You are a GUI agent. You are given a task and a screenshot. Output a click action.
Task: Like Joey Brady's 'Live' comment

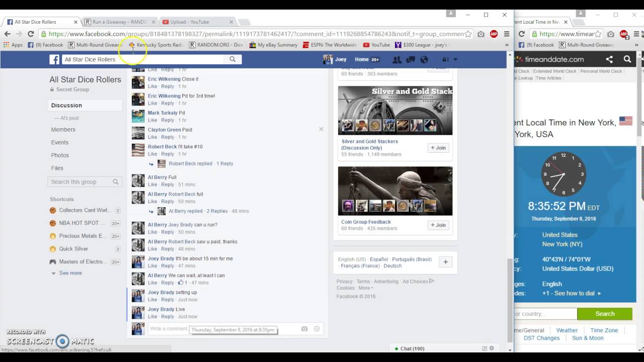[x=152, y=317]
